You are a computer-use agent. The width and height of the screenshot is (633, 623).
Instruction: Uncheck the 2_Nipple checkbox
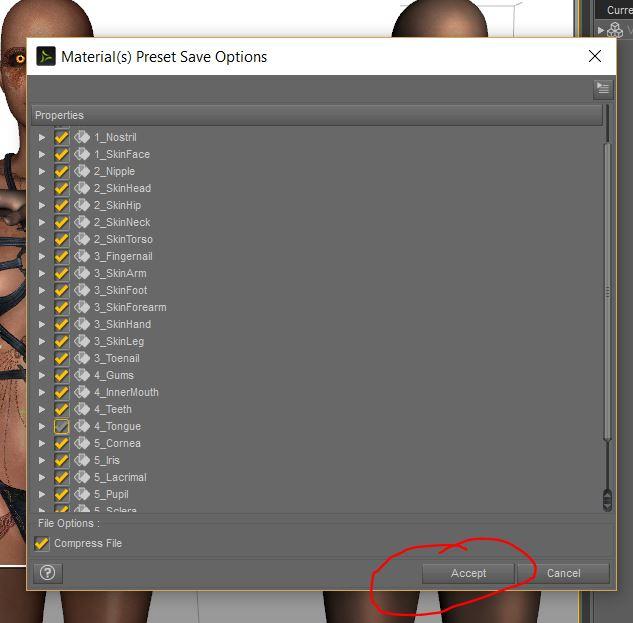point(61,171)
